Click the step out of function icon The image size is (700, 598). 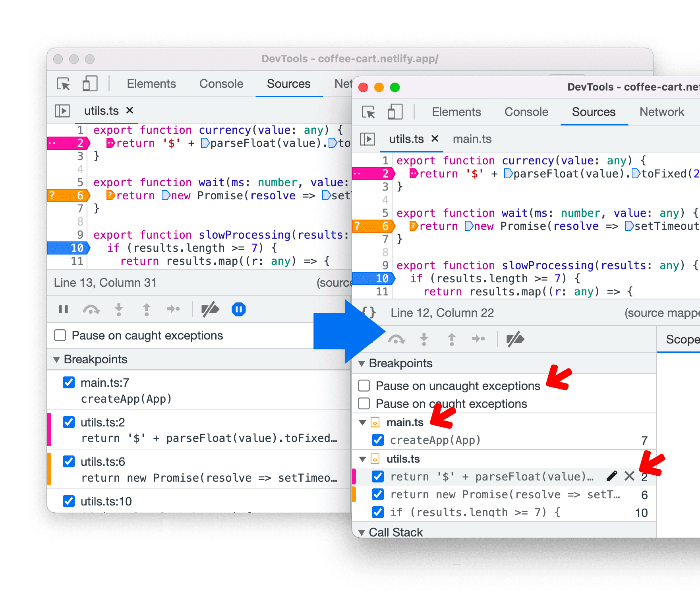click(451, 340)
